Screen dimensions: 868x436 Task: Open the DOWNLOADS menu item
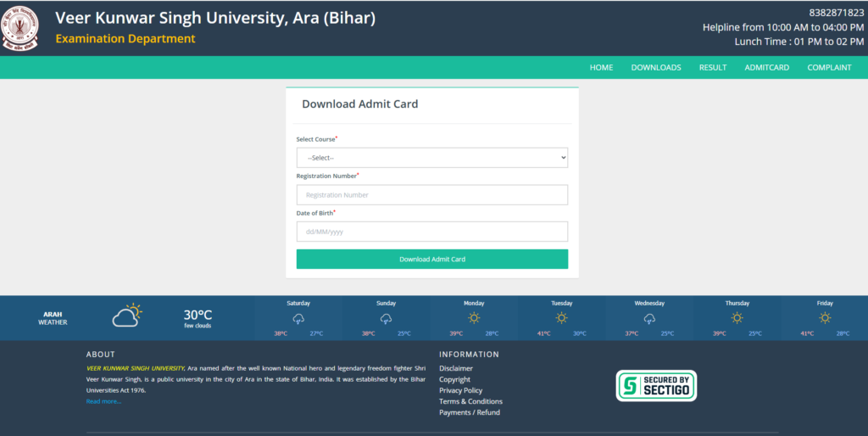click(656, 68)
